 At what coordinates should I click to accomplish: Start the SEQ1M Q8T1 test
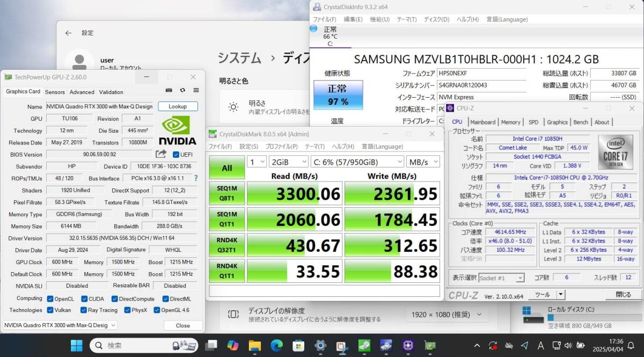coord(227,194)
